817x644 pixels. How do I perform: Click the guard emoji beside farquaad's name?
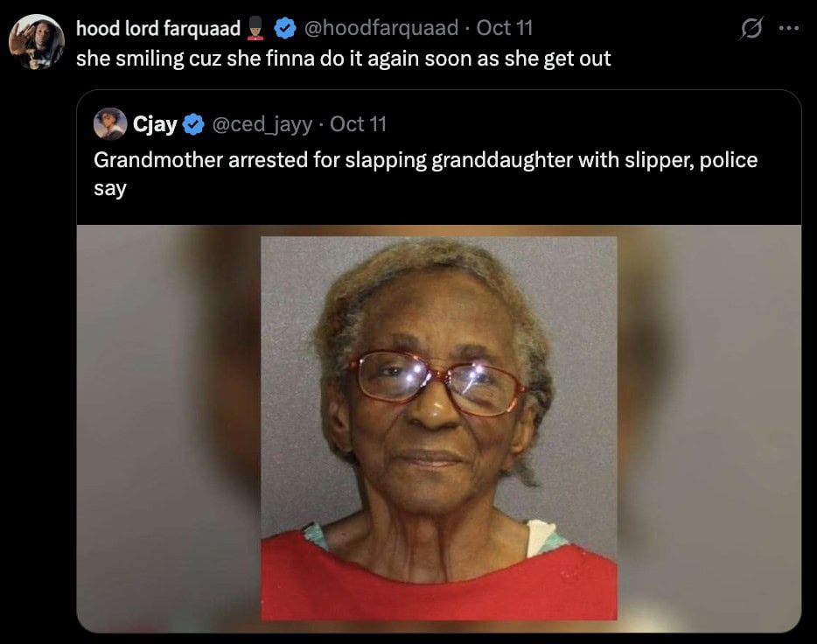click(x=255, y=28)
